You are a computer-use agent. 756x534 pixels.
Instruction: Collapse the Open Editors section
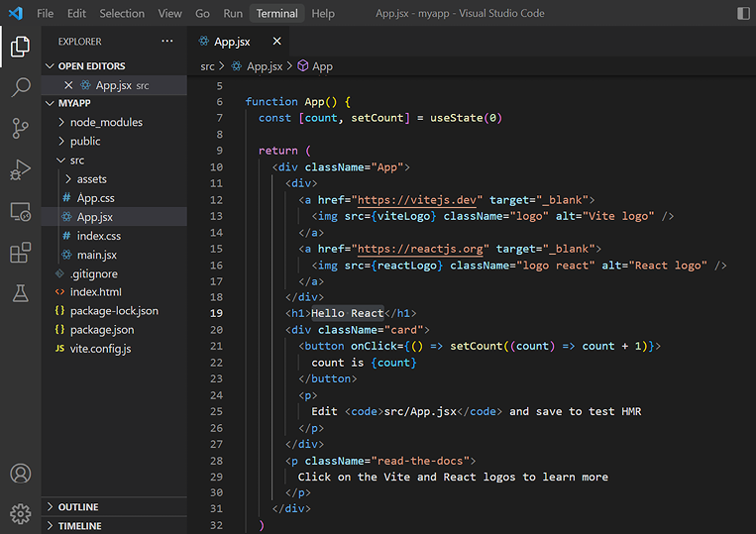click(x=91, y=66)
